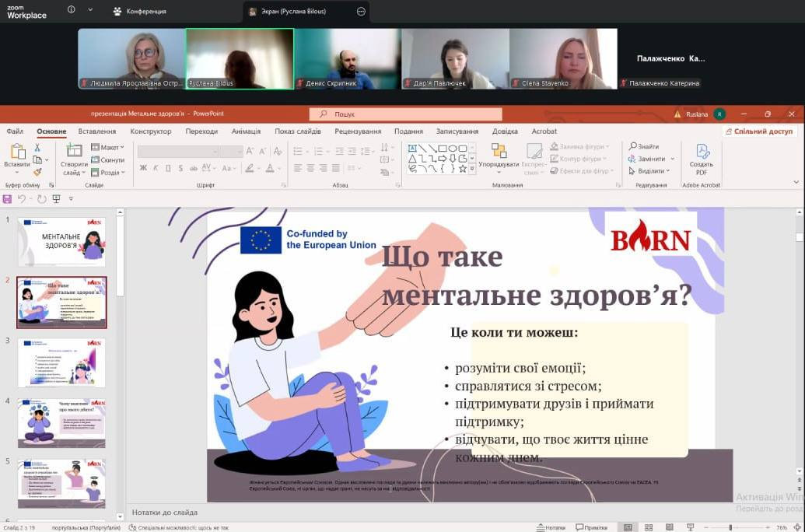Start Slide Show from status bar icon
The width and height of the screenshot is (805, 532).
click(x=690, y=527)
